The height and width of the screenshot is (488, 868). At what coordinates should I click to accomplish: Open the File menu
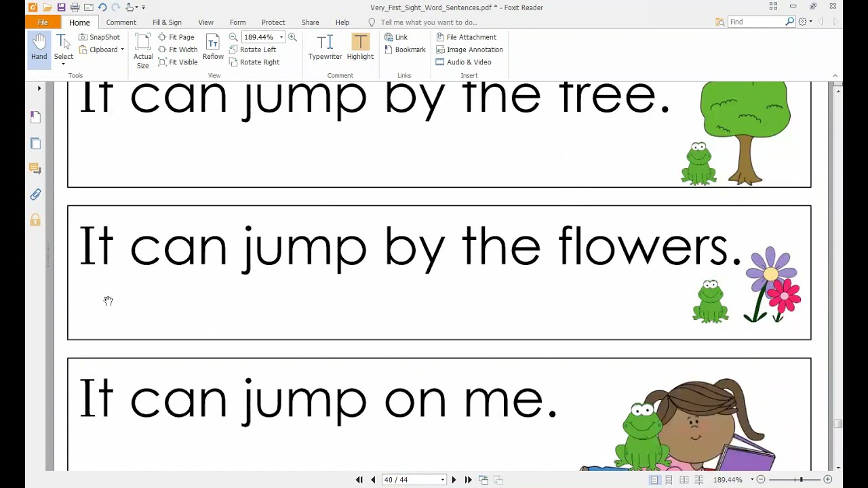(x=43, y=22)
